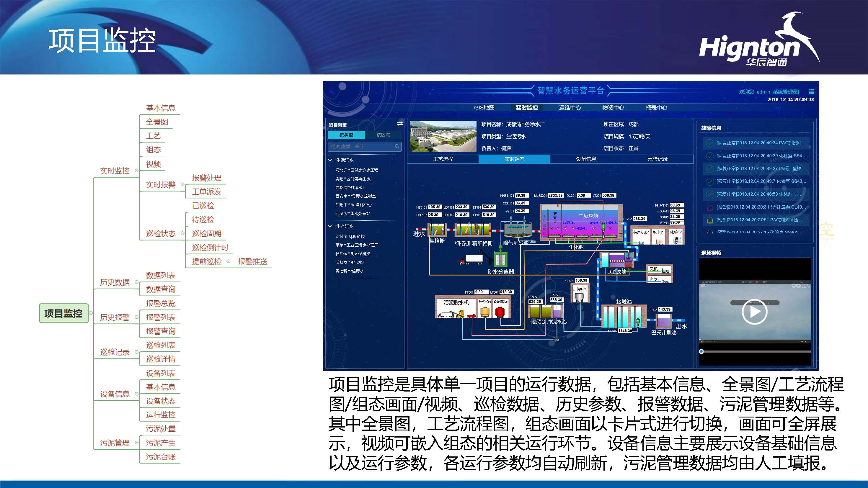This screenshot has width=868, height=488.
Task: Switch to the 设备信息 tab
Action: click(586, 159)
